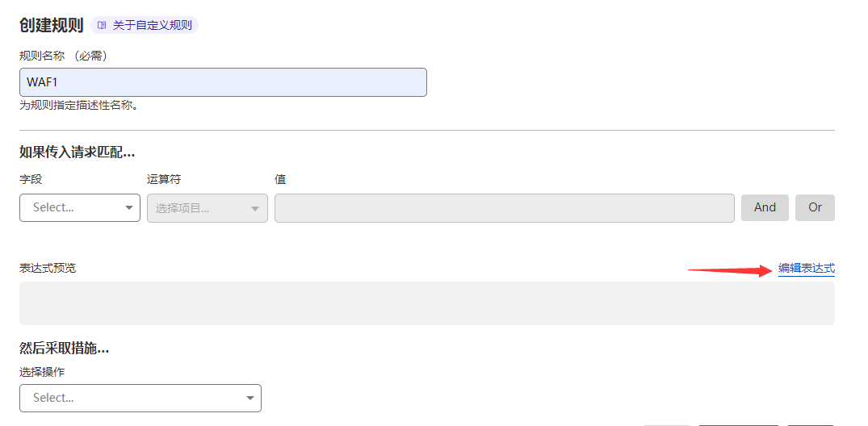Click the caret arrow in 字段 dropdown
Viewport: 868px width, 426px height.
click(x=129, y=208)
